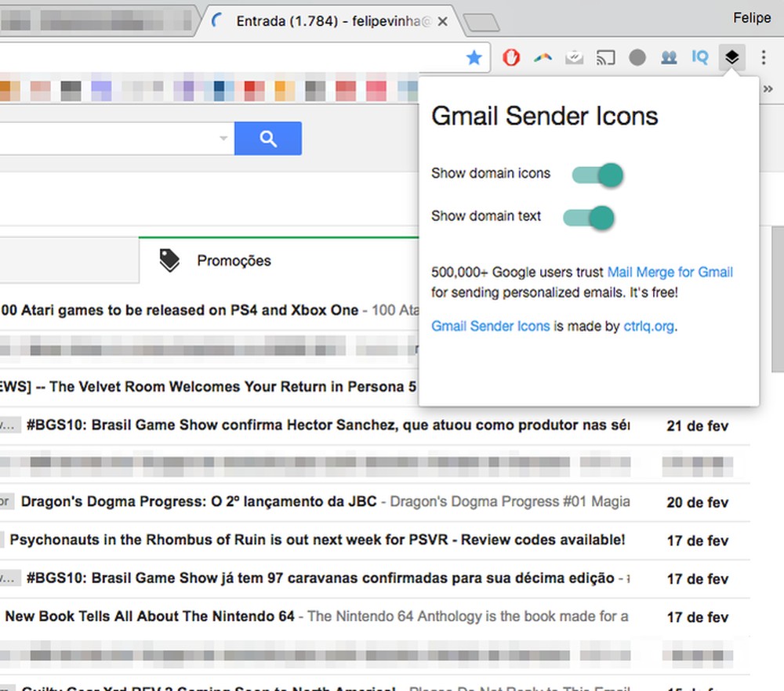The image size is (784, 691).
Task: Open the Chromecast cast icon
Action: coord(606,56)
